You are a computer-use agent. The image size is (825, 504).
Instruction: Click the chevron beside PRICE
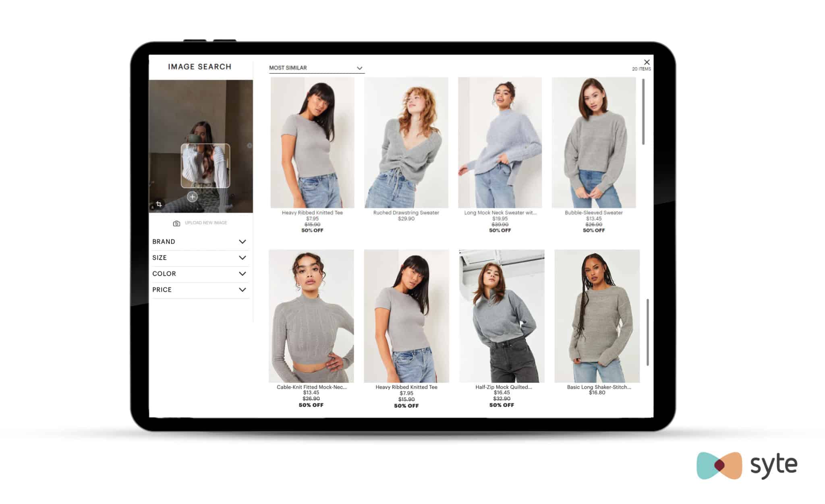tap(242, 290)
